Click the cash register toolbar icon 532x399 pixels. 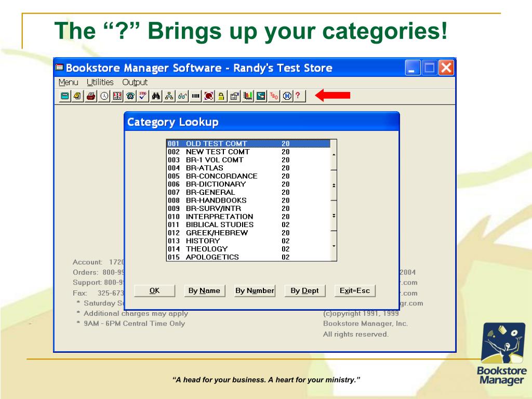coord(64,96)
